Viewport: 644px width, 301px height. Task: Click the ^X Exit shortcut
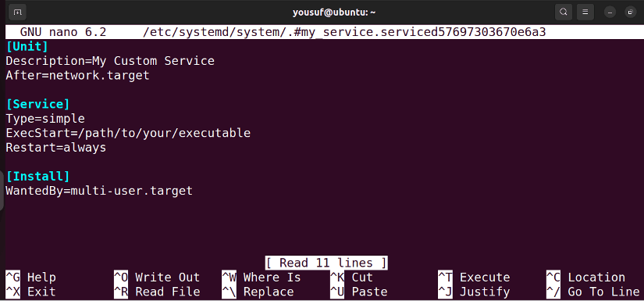(30, 292)
